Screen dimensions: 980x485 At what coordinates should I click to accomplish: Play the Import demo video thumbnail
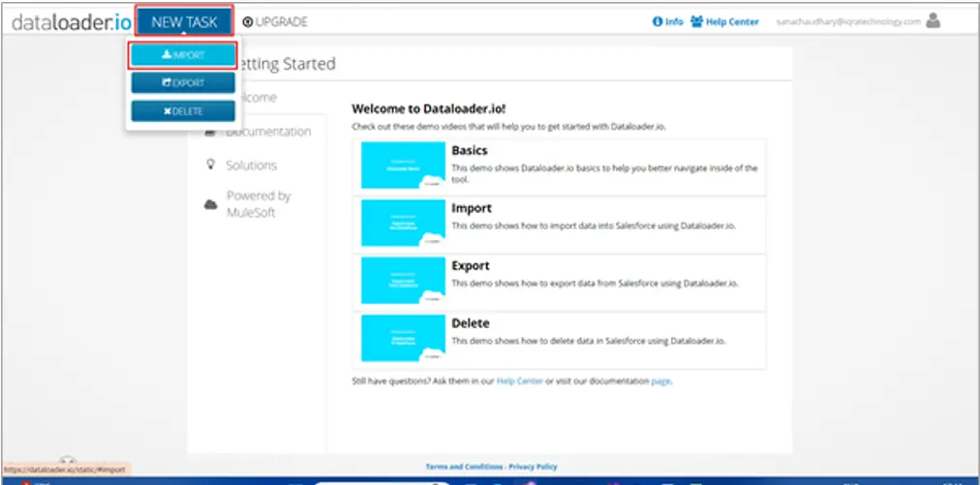(x=403, y=223)
